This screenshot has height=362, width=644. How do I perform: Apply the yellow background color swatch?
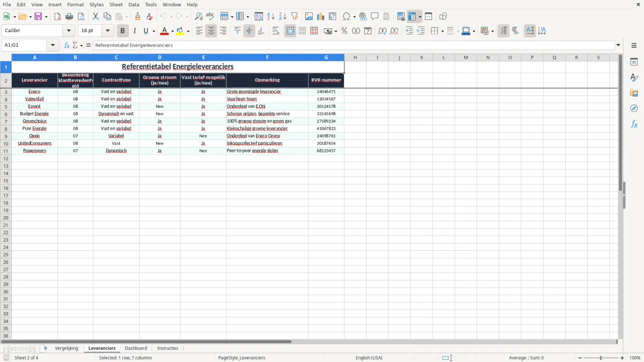pos(180,31)
